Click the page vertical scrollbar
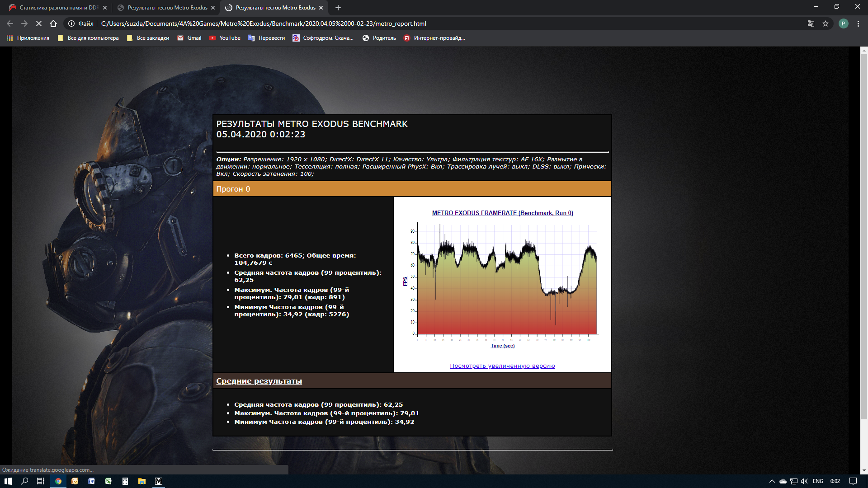Screen dimensions: 868x488 864,235
